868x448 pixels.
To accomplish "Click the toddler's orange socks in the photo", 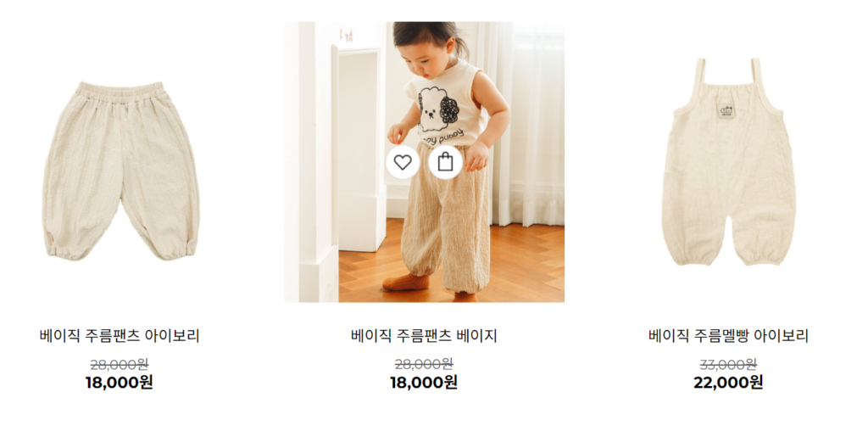I will (406, 283).
